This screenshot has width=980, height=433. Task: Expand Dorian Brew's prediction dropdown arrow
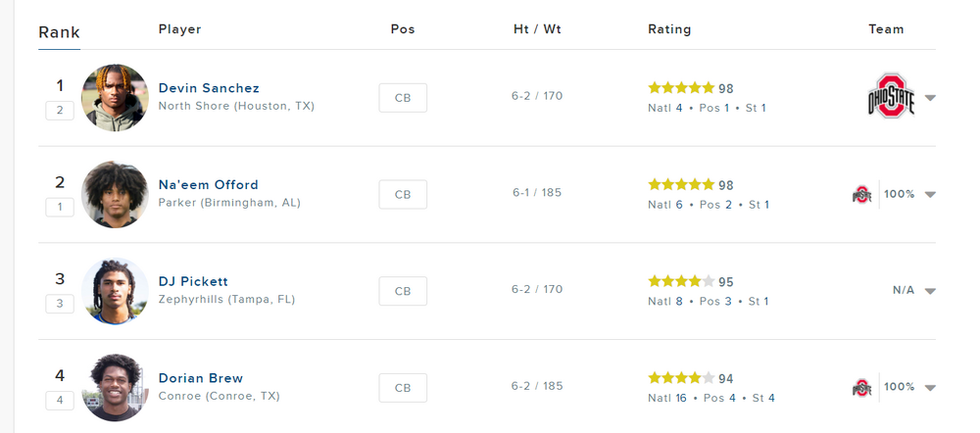(930, 387)
